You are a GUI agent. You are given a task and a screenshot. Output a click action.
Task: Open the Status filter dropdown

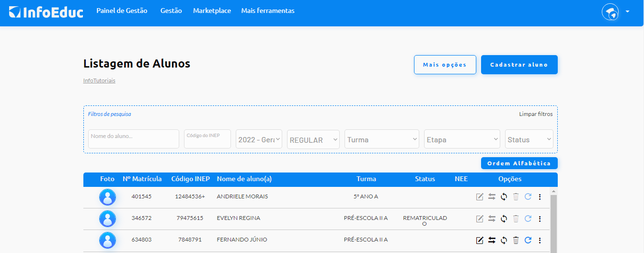coord(529,139)
